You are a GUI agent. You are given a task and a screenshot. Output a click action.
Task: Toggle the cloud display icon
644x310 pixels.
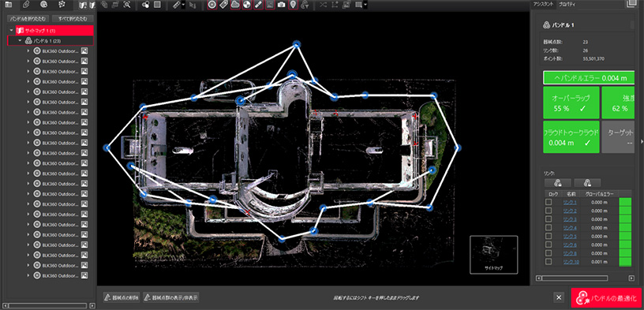[x=235, y=5]
